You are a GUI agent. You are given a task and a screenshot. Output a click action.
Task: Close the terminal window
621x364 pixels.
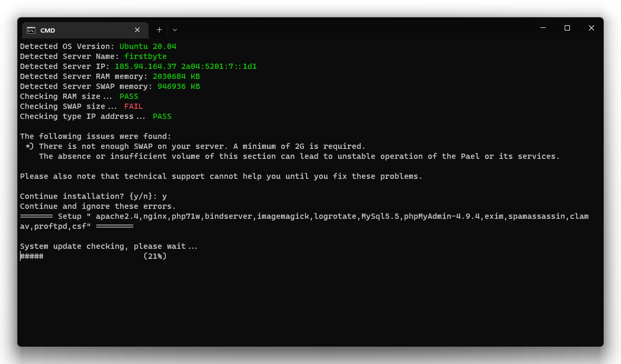coord(591,28)
